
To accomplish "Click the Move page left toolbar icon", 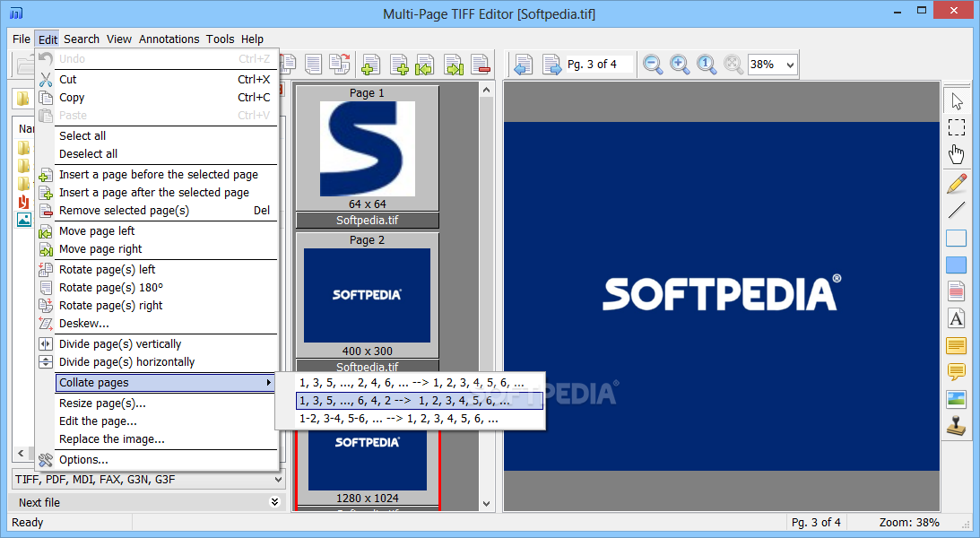I will tap(425, 65).
